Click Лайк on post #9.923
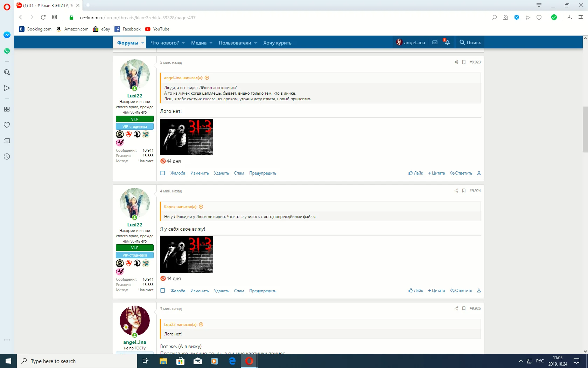This screenshot has width=588, height=368. click(x=416, y=173)
